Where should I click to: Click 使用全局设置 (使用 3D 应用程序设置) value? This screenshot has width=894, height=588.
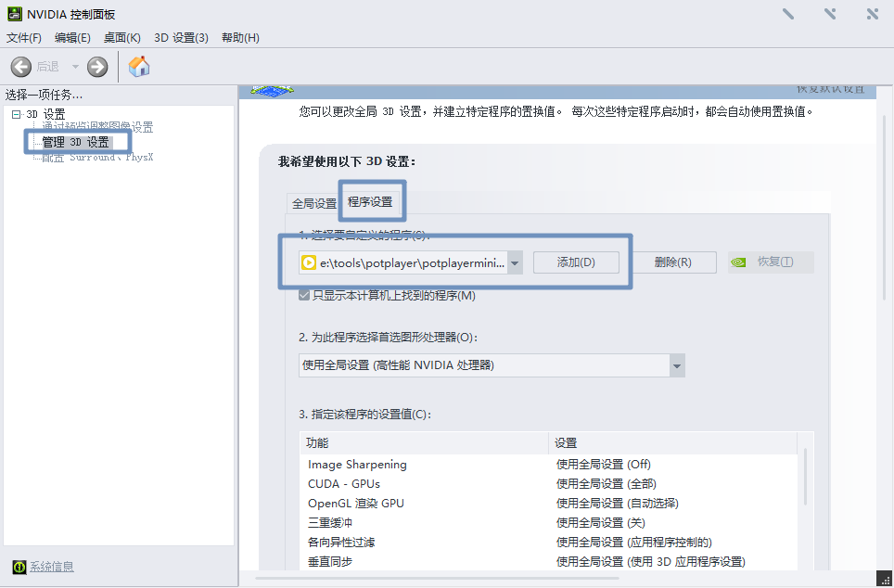(x=650, y=561)
